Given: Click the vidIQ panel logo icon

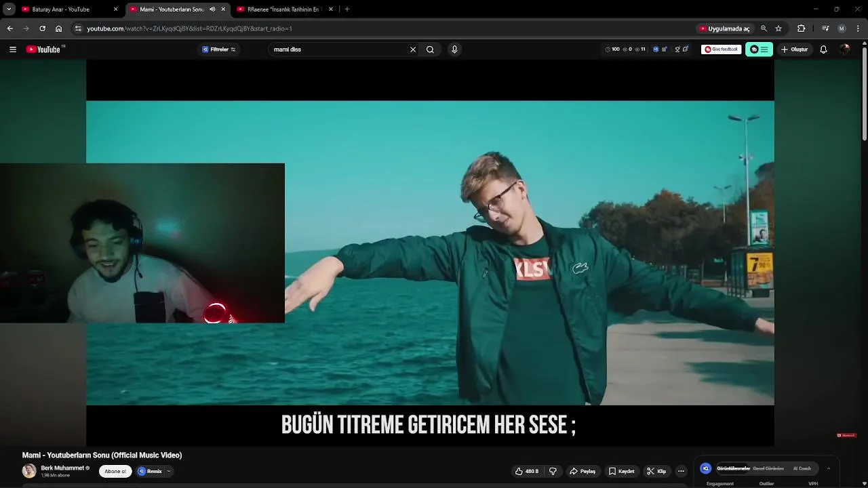Looking at the screenshot, I should pyautogui.click(x=705, y=468).
